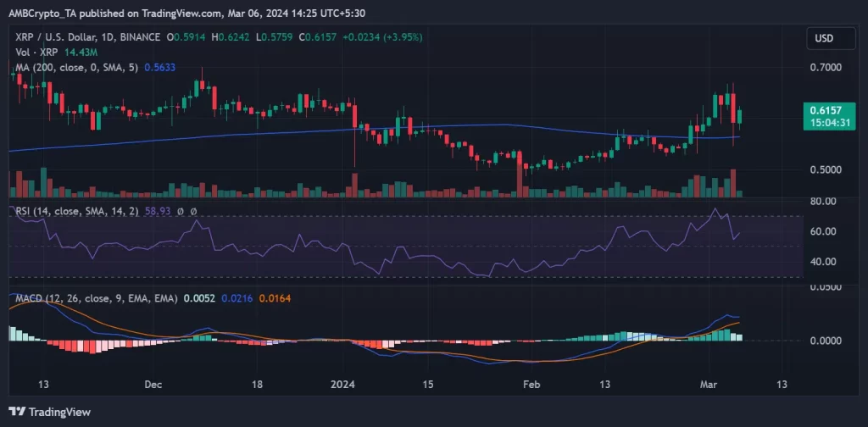Click the Dec label on time axis
Viewport: 868px width, 427px height.
tap(152, 384)
